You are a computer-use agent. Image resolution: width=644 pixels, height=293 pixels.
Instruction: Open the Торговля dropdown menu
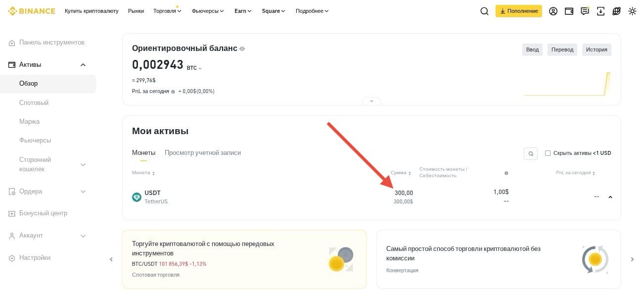167,11
